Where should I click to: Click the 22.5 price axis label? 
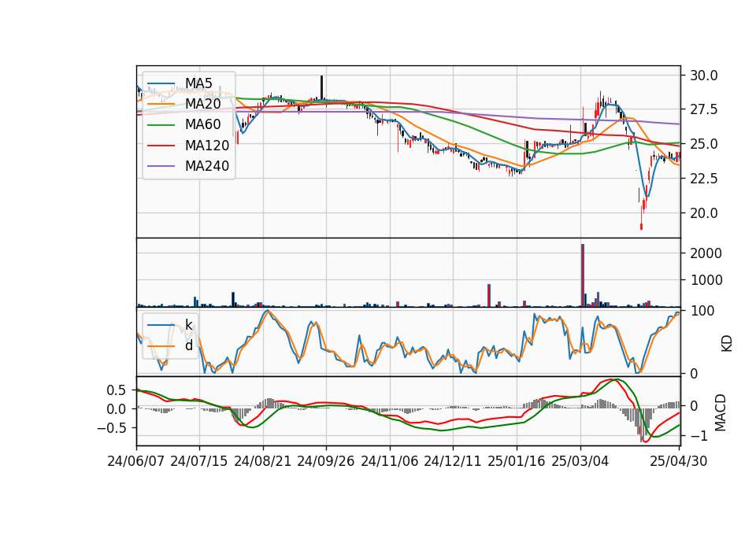point(704,179)
